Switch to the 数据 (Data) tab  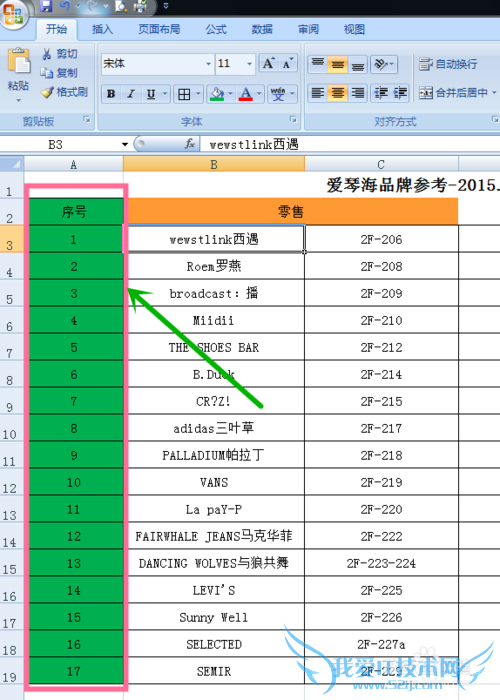pyautogui.click(x=262, y=29)
